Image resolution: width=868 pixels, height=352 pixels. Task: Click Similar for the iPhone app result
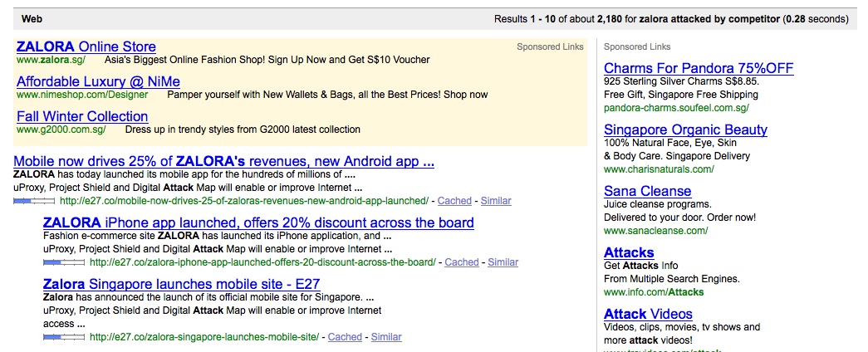[x=503, y=262]
